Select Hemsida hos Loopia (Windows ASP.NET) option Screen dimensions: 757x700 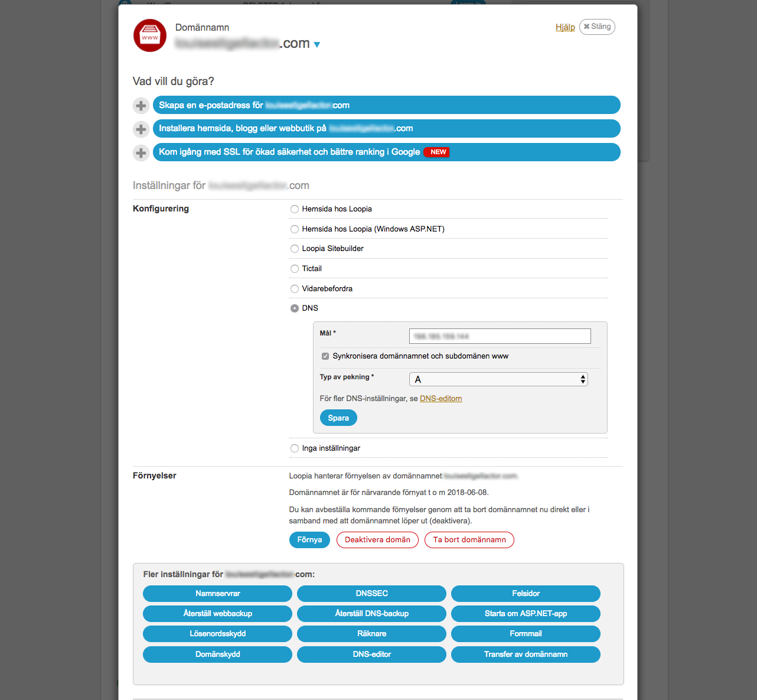click(295, 229)
